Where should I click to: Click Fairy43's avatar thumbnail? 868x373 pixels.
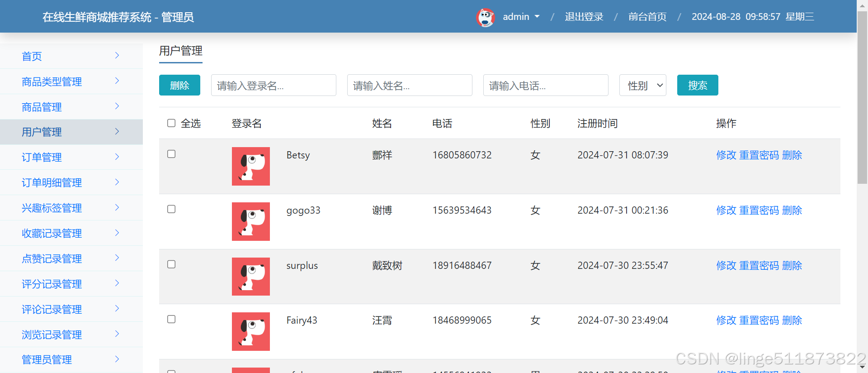(251, 331)
